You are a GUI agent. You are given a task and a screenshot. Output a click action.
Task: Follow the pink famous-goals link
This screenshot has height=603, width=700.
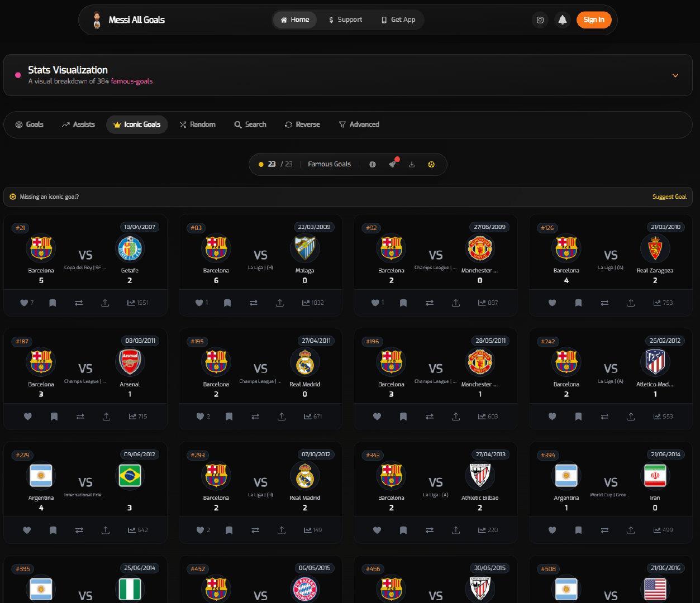(x=131, y=81)
